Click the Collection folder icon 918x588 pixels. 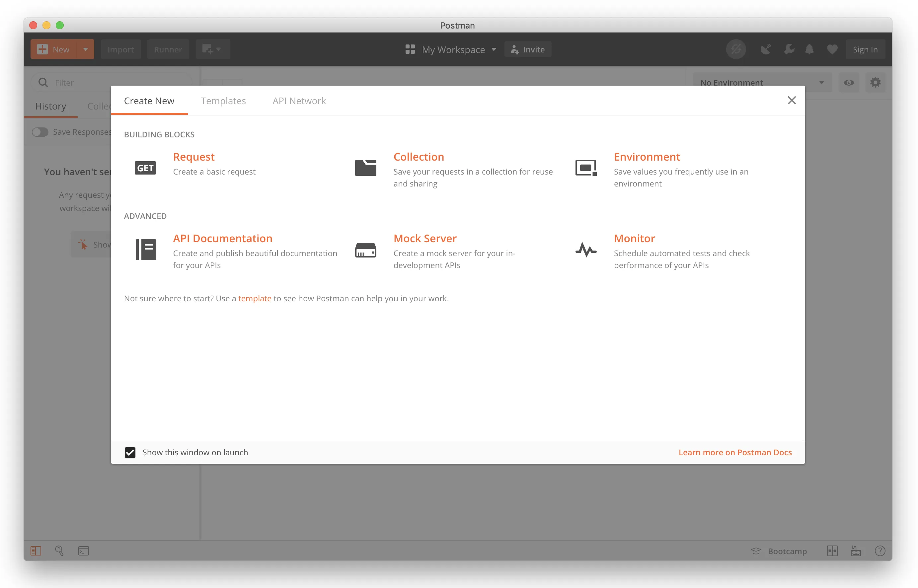coord(365,168)
